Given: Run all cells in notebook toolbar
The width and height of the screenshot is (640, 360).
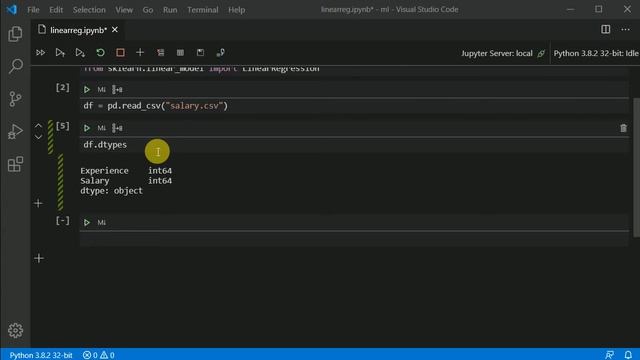Looking at the screenshot, I should point(40,53).
